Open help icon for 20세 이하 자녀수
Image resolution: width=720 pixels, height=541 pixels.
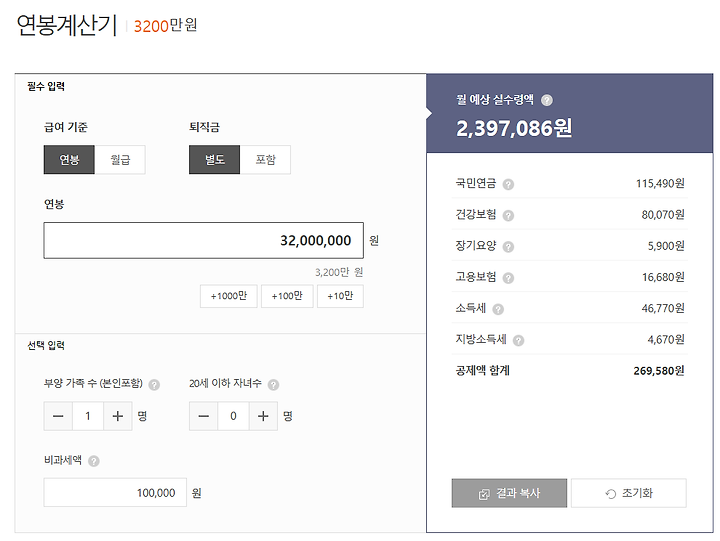(273, 384)
